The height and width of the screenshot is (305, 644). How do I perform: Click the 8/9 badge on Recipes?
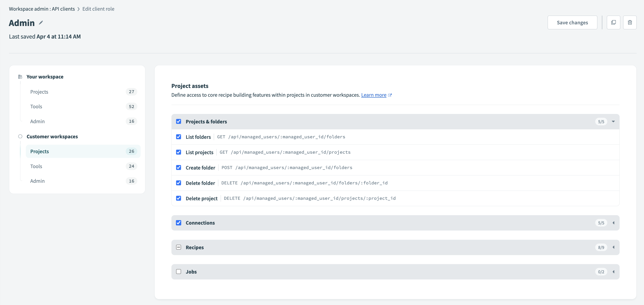[x=601, y=247]
